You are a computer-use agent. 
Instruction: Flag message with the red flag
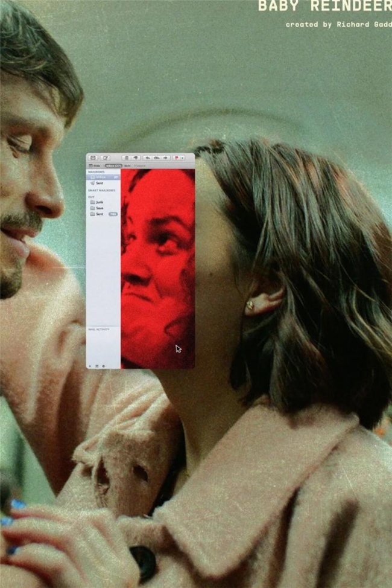(x=177, y=158)
